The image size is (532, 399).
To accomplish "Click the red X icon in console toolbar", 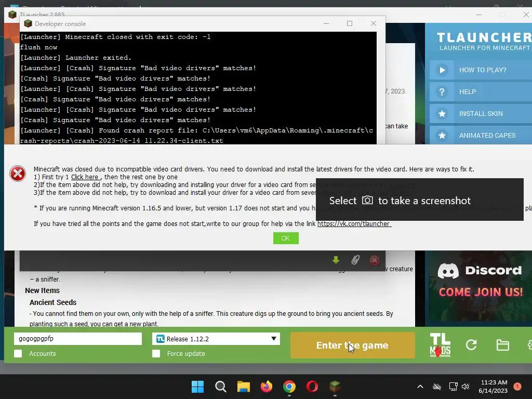I will pyautogui.click(x=374, y=260).
